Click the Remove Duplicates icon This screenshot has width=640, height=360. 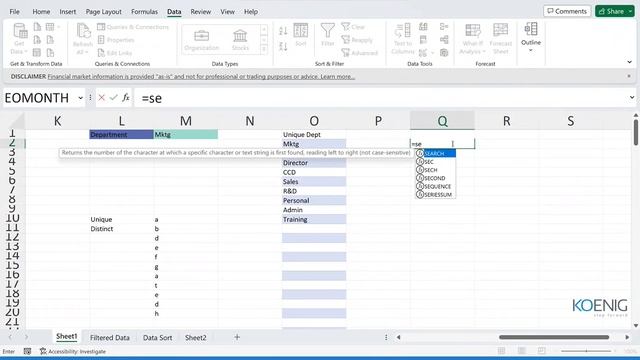click(423, 40)
